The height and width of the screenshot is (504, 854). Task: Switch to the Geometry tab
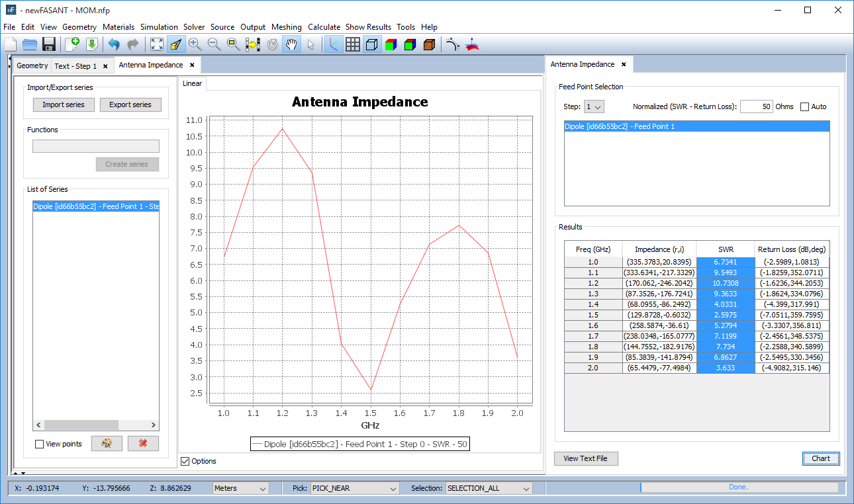[32, 66]
